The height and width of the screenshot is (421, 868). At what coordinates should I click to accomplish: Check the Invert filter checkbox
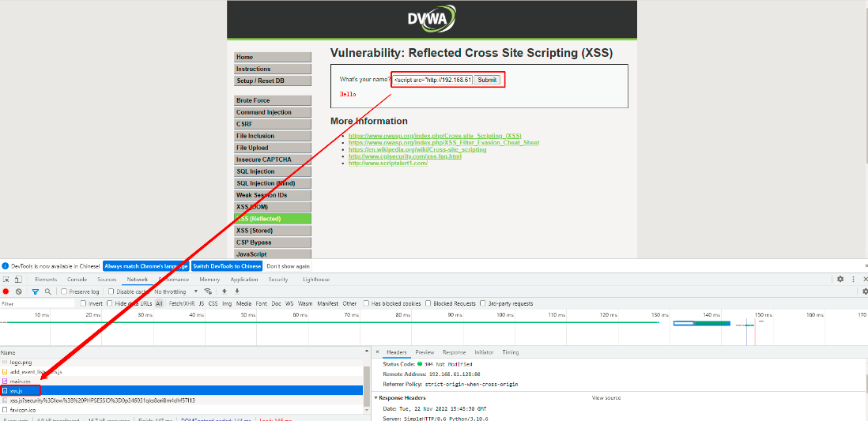point(84,303)
